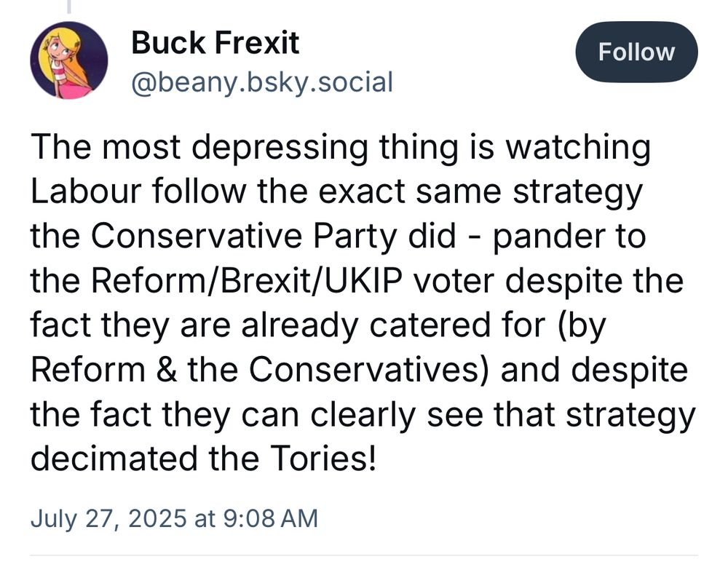728x570 pixels.
Task: Visit the @beany.bsky.social handle link
Action: tap(262, 82)
